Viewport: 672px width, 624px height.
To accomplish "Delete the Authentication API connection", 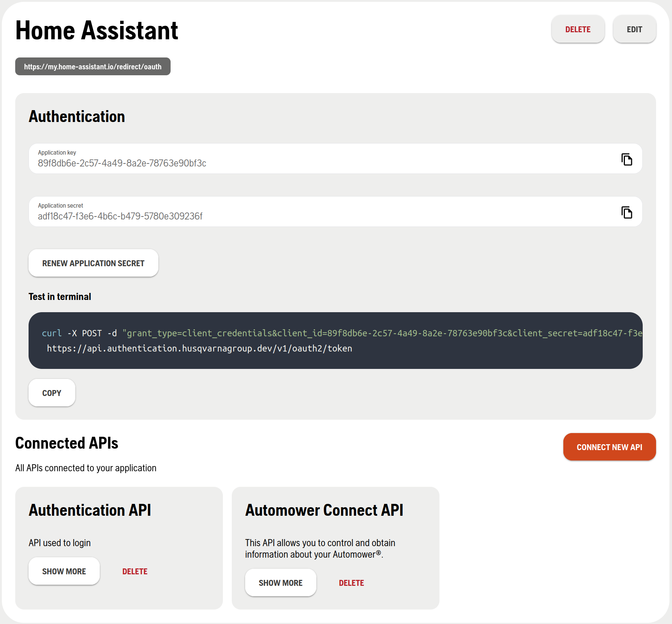I will (135, 571).
